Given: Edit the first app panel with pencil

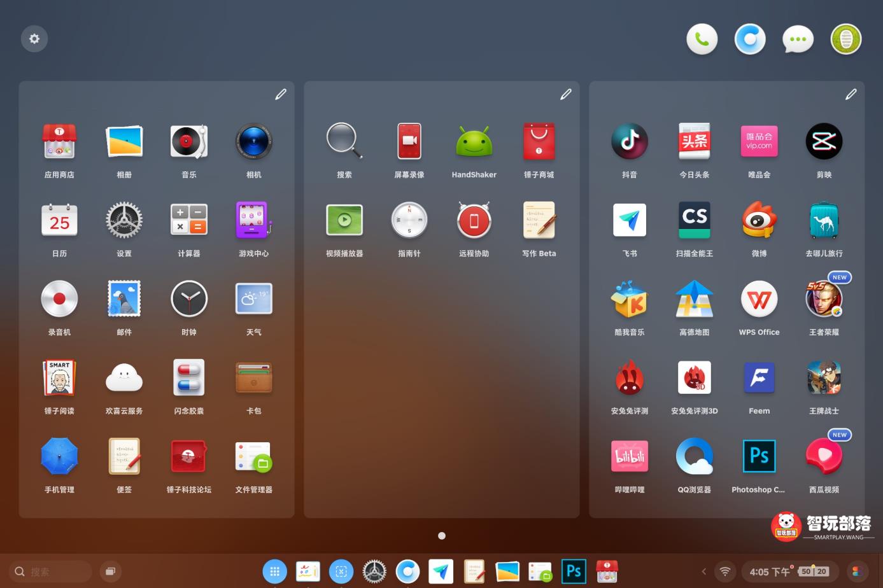Looking at the screenshot, I should click(x=281, y=95).
